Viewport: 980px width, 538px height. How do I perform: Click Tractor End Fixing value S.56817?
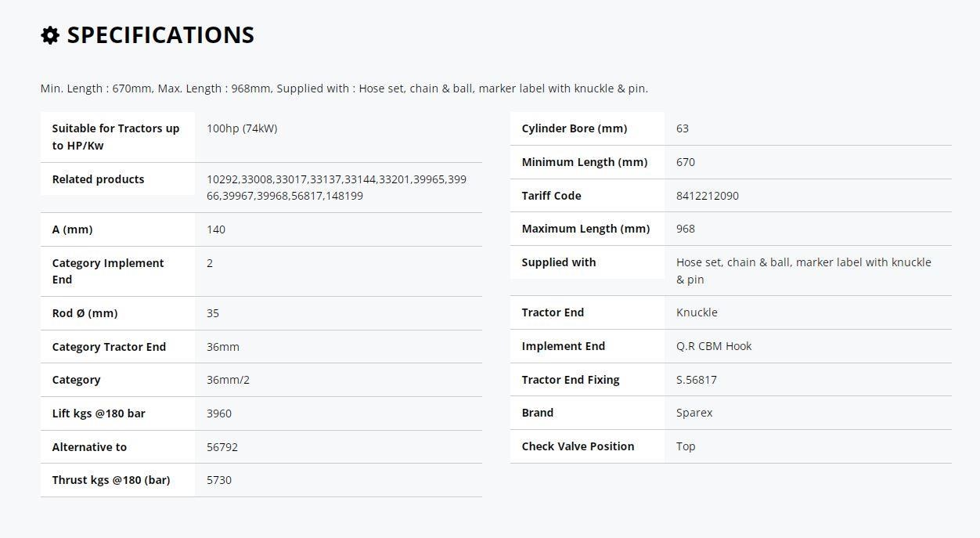(697, 380)
